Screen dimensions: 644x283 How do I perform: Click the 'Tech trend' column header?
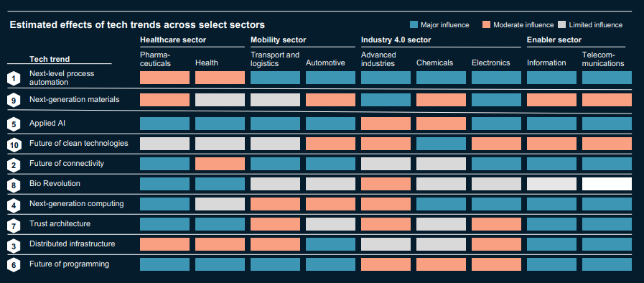pos(50,59)
